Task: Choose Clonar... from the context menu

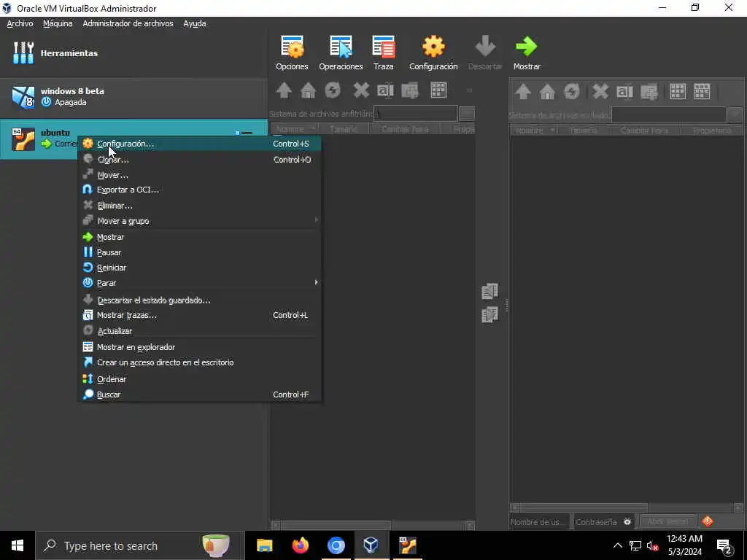Action: [200, 160]
